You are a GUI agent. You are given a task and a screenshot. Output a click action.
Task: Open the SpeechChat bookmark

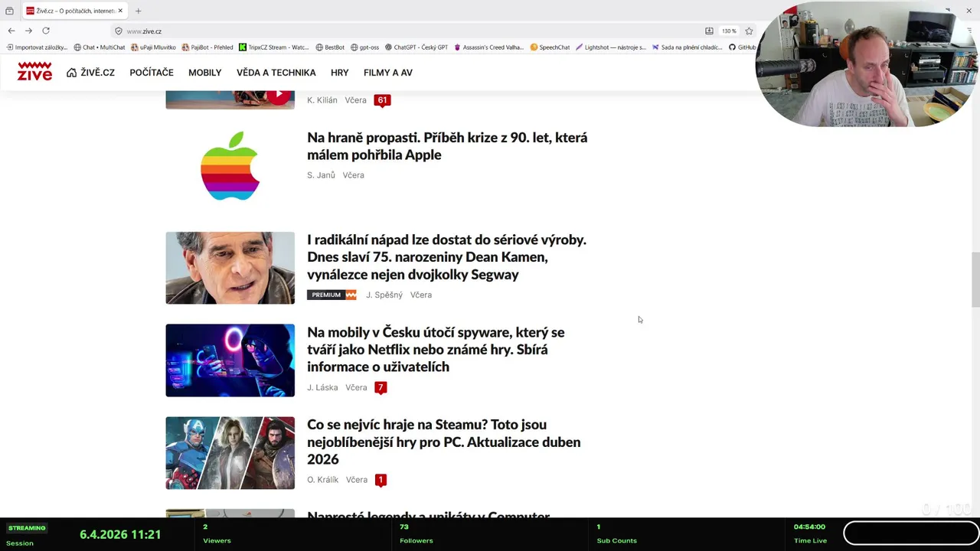[550, 47]
